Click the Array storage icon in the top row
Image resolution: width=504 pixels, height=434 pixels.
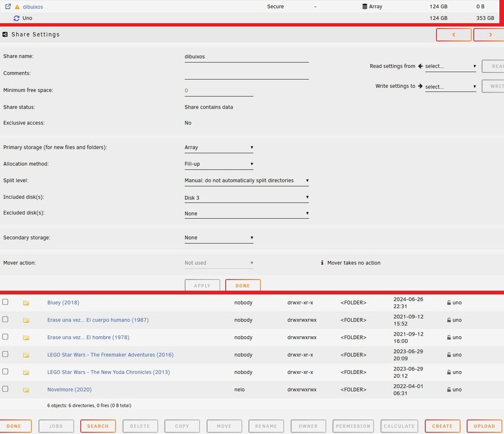[x=364, y=6]
